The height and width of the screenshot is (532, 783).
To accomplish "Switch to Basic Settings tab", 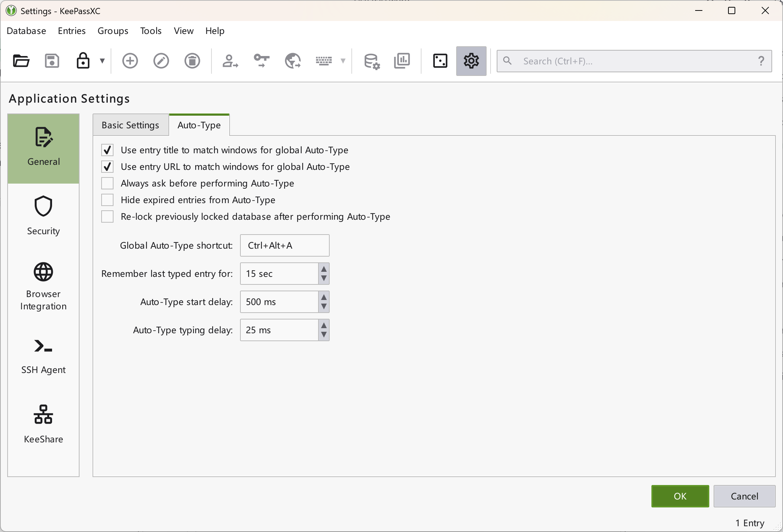I will [x=130, y=125].
